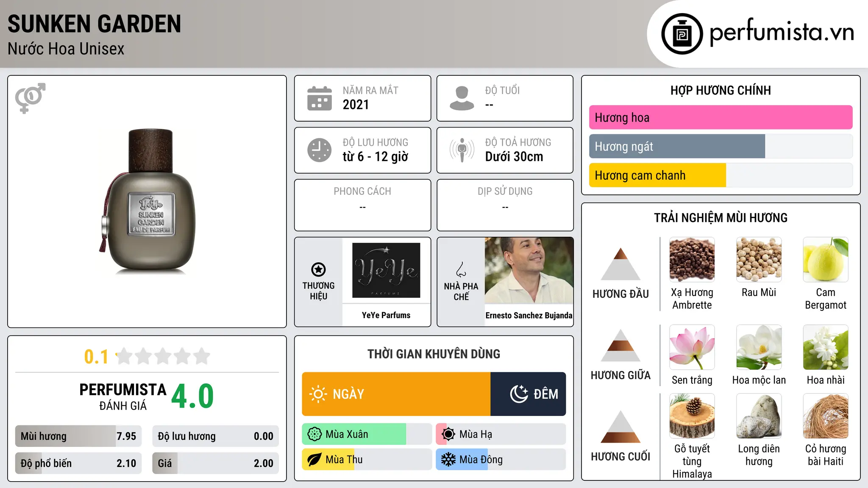
Task: Click the Mùa Đông season bar
Action: 501,460
